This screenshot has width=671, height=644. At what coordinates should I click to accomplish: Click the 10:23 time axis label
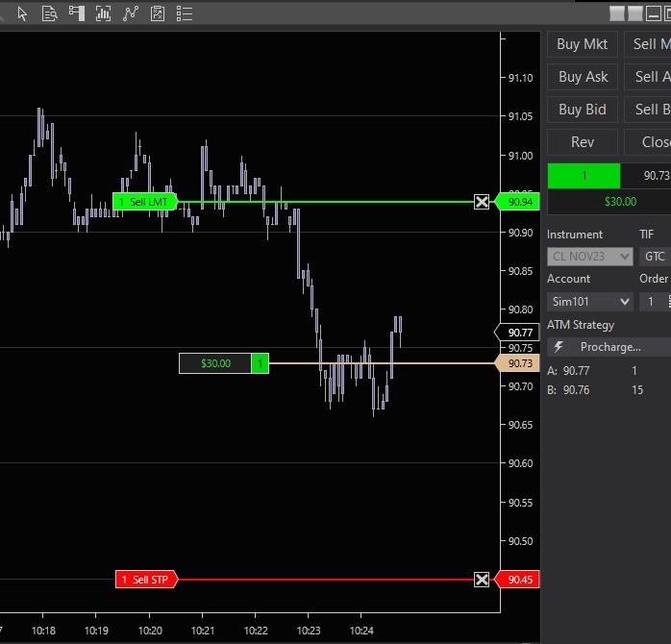point(309,631)
